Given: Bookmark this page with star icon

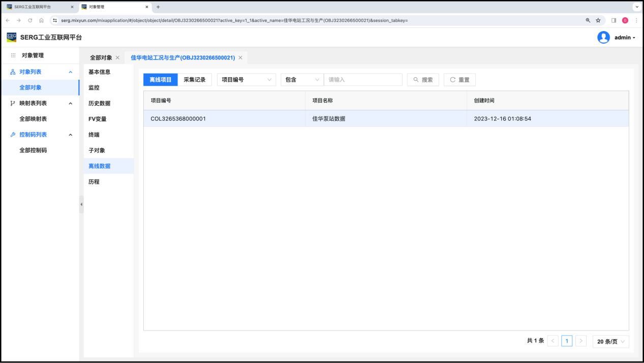Looking at the screenshot, I should [x=598, y=20].
